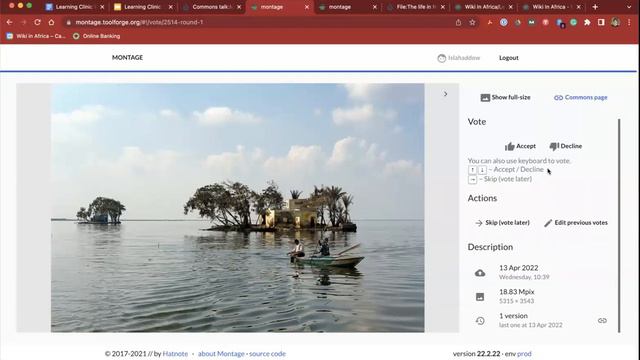Click the browser forward arrow
The height and width of the screenshot is (360, 640).
tap(23, 22)
